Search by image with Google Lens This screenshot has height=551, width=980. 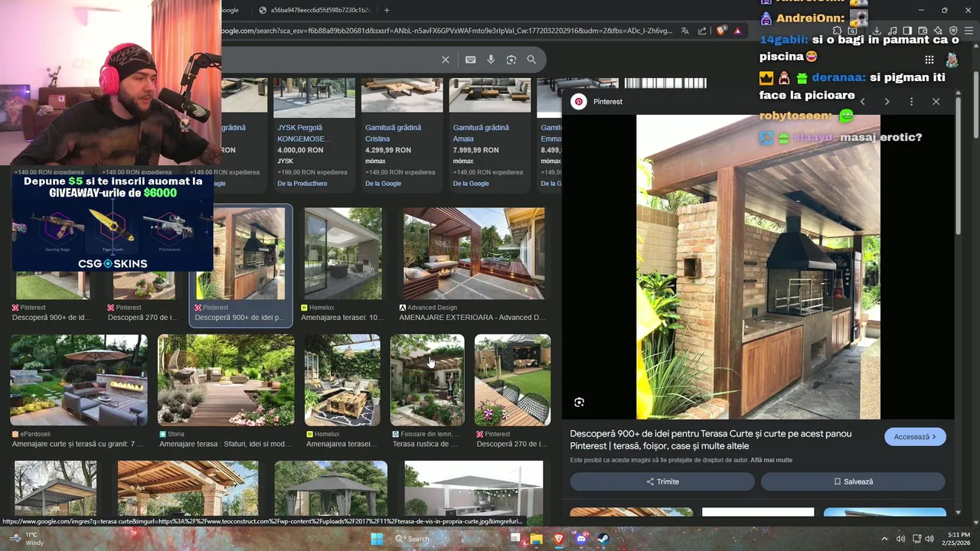[x=511, y=60]
